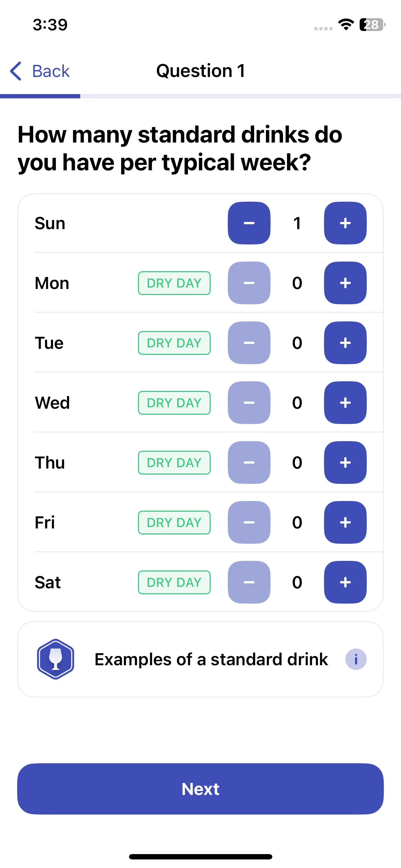Open standard drink info icon
Image resolution: width=401 pixels, height=868 pixels.
tap(356, 659)
